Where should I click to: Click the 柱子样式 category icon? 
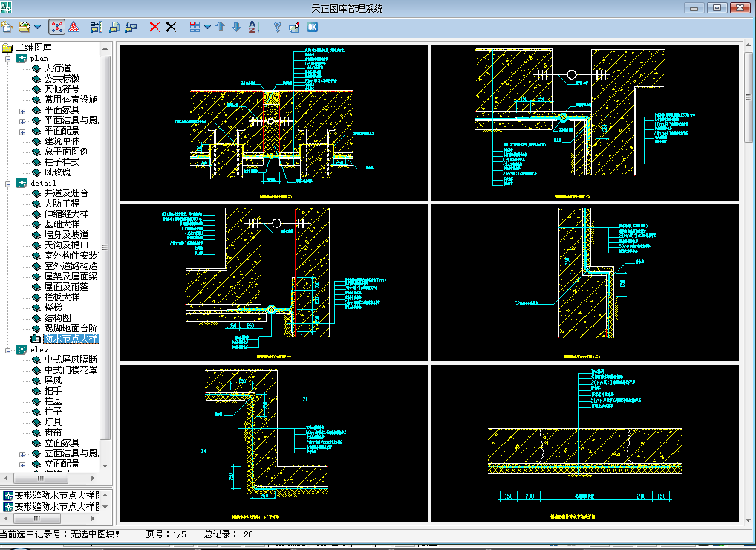(36, 162)
